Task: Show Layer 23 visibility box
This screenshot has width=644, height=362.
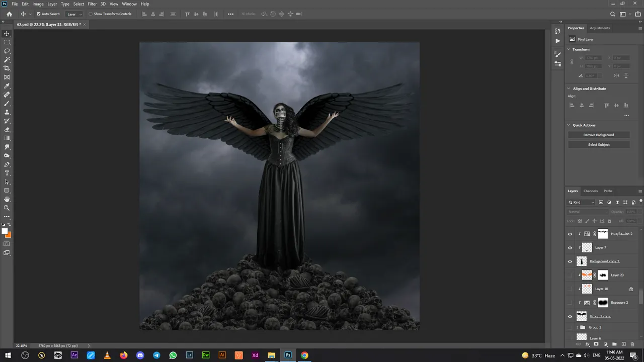Action: coord(570,275)
